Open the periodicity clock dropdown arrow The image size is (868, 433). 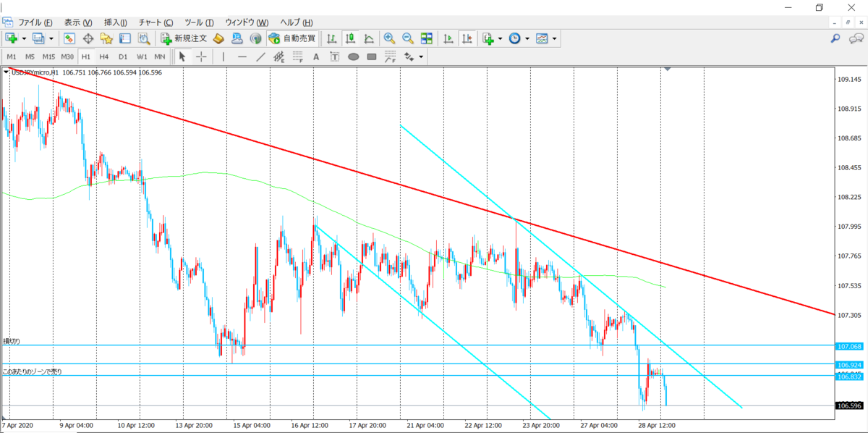[x=527, y=38]
